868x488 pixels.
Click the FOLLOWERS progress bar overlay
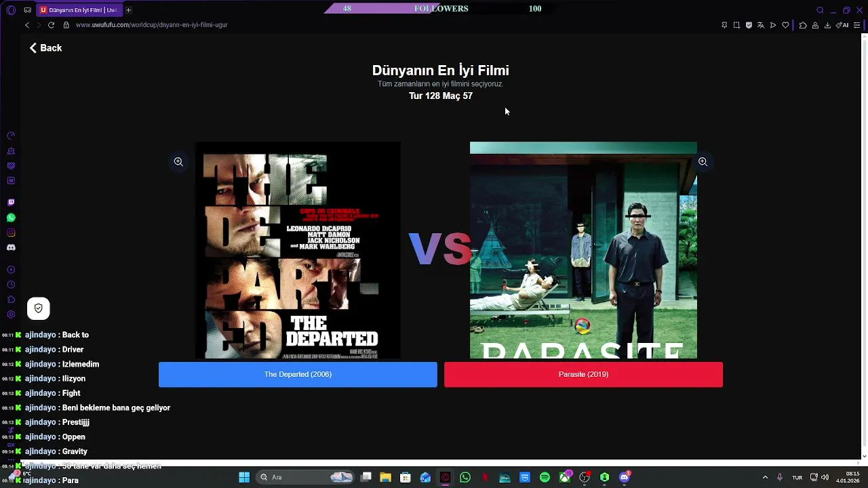pos(441,9)
